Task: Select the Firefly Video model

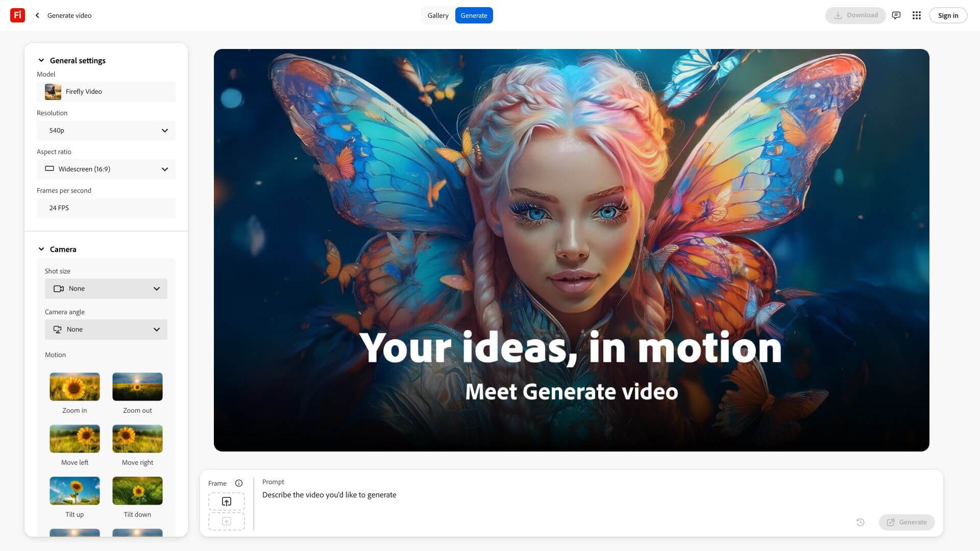Action: click(x=106, y=92)
